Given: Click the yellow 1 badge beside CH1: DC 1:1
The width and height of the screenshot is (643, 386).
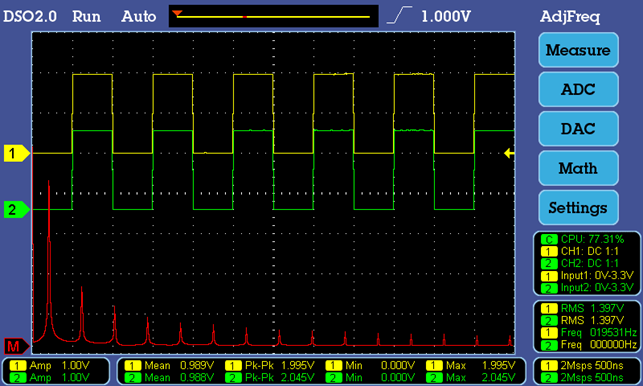Looking at the screenshot, I should click(549, 251).
